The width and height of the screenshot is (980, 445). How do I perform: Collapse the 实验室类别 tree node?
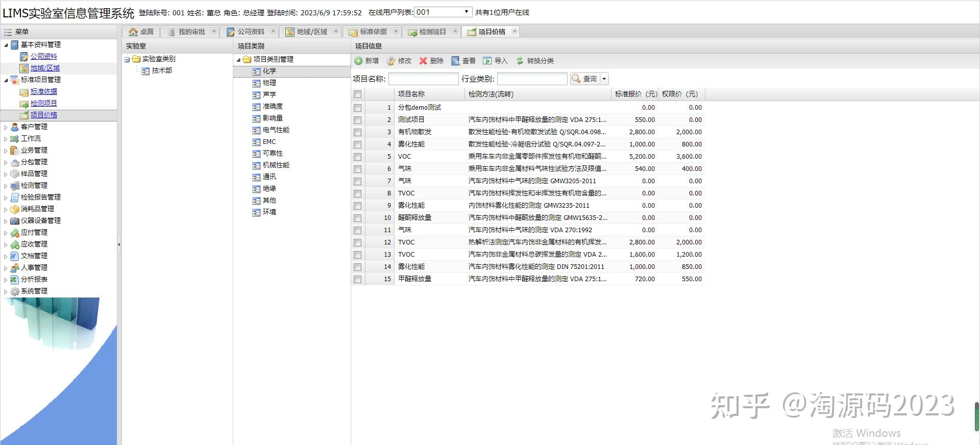[127, 59]
